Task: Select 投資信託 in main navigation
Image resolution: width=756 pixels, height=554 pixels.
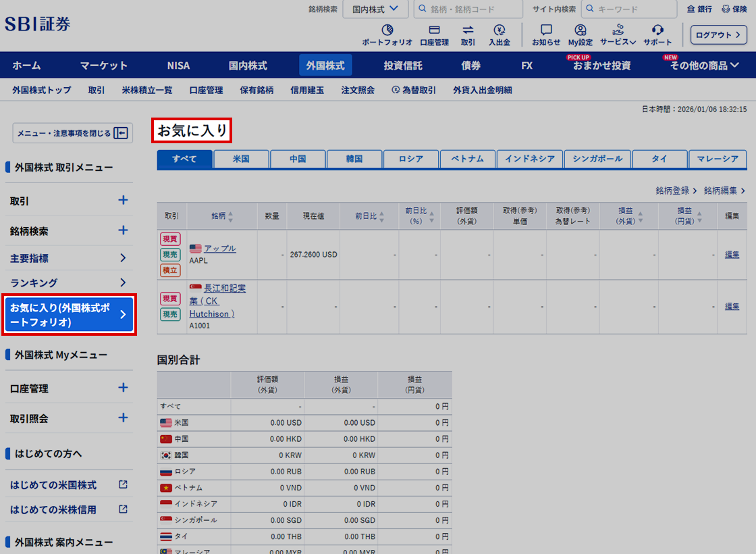Action: pos(403,66)
